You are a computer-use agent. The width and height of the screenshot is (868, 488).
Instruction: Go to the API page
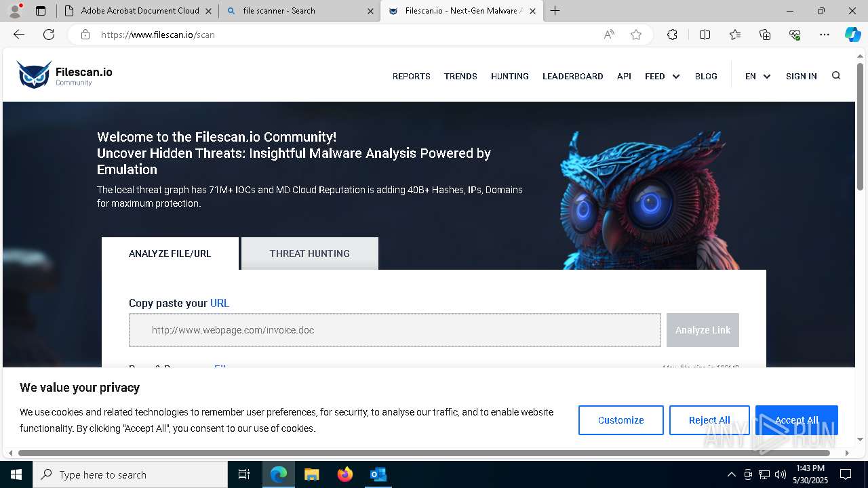(624, 77)
